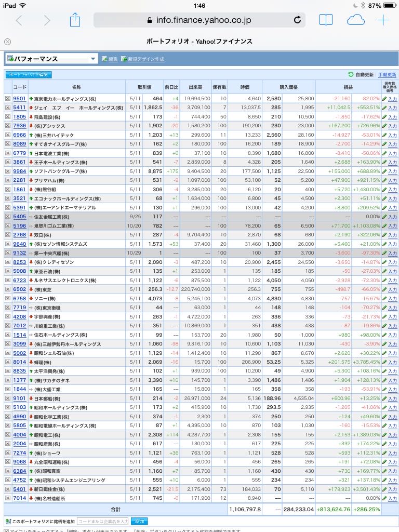Click the pencil edit icon for 蝶理(株) row

tap(384, 362)
